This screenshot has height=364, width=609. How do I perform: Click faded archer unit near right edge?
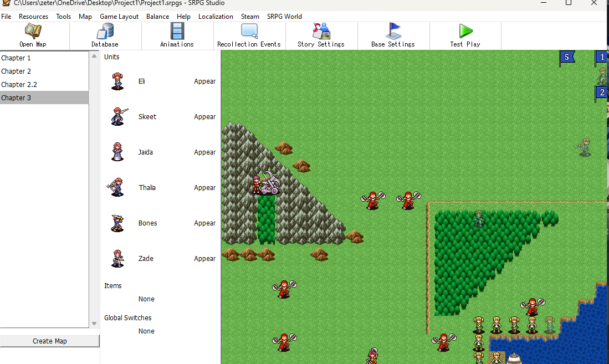tap(584, 147)
